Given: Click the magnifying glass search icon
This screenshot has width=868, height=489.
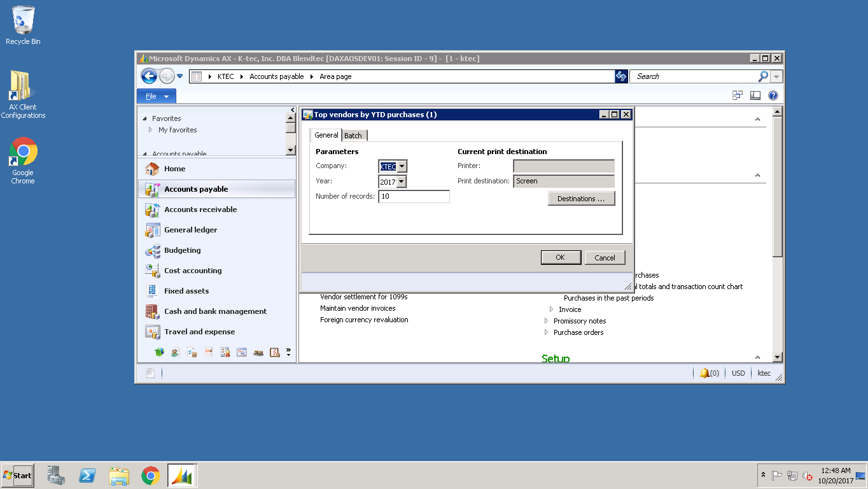Looking at the screenshot, I should pyautogui.click(x=763, y=76).
